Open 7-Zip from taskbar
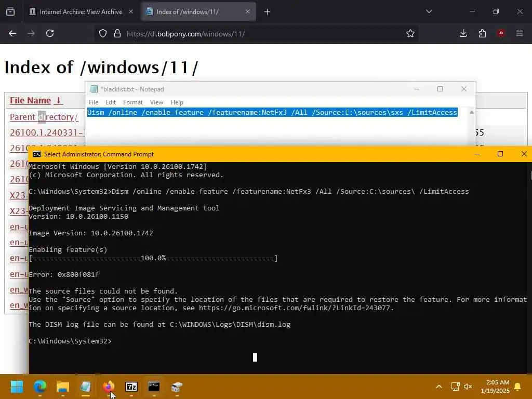This screenshot has height=399, width=532. click(x=131, y=387)
